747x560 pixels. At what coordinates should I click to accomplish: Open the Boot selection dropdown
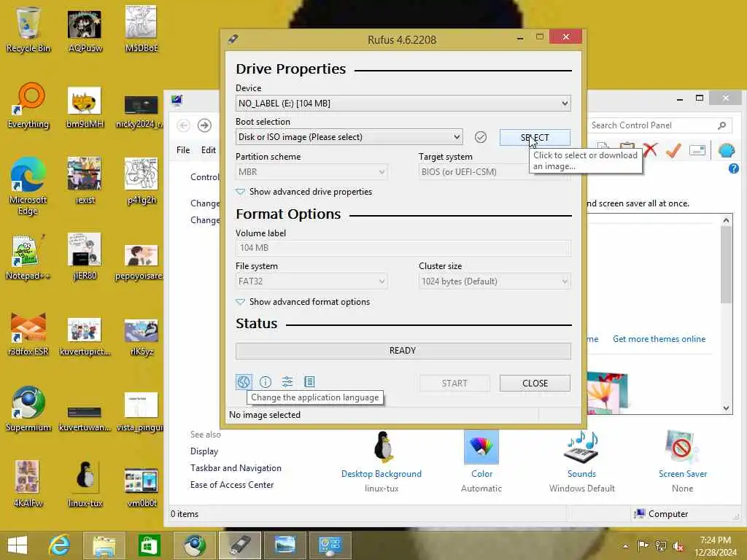click(349, 137)
